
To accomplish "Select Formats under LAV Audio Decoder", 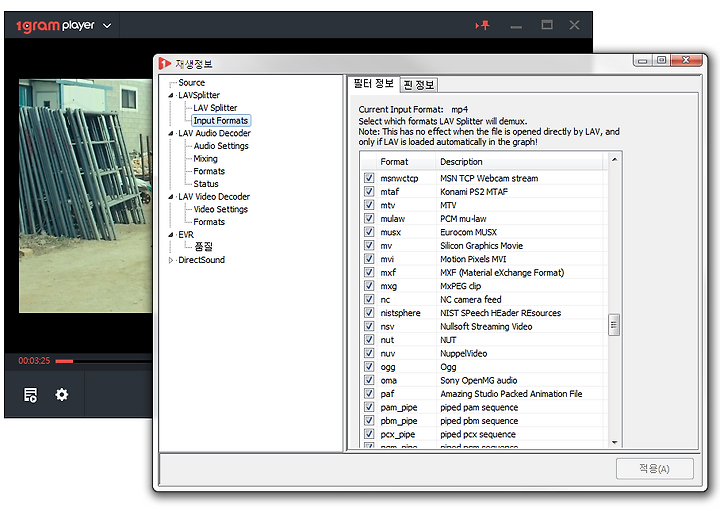I will pyautogui.click(x=209, y=171).
